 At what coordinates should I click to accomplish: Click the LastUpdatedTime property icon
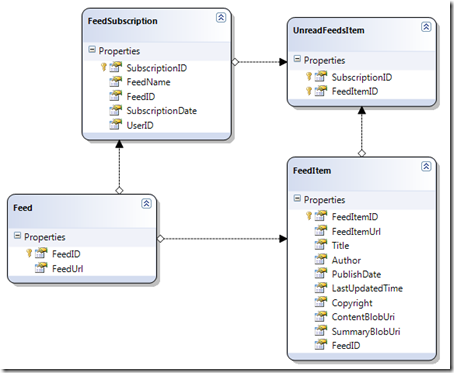click(321, 288)
